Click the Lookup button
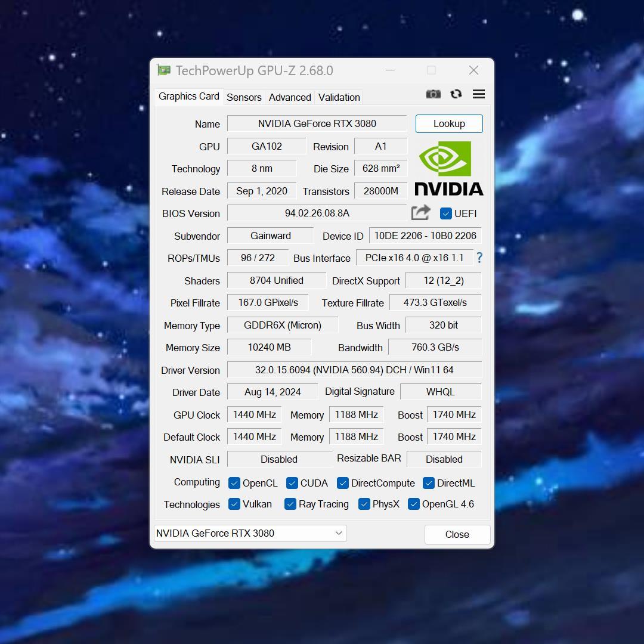Screen dimensions: 644x644 tap(449, 123)
